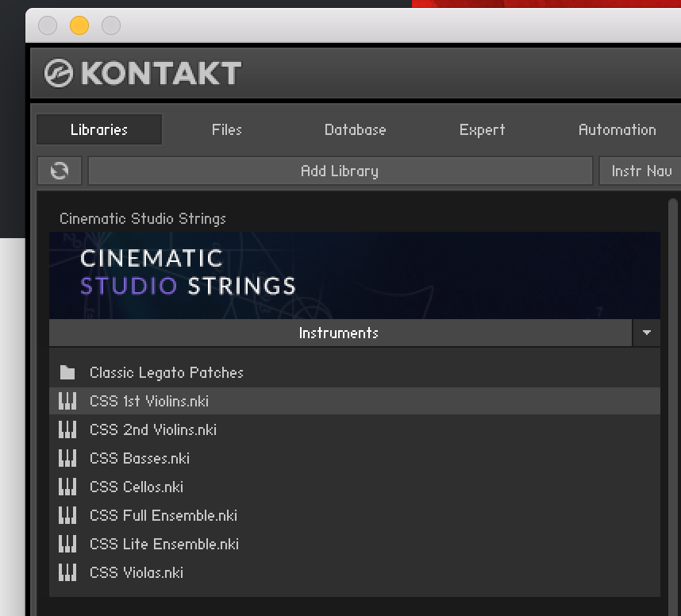Click the CSS Basses keyboard icon
Viewport: 681px width, 616px height.
(x=67, y=458)
